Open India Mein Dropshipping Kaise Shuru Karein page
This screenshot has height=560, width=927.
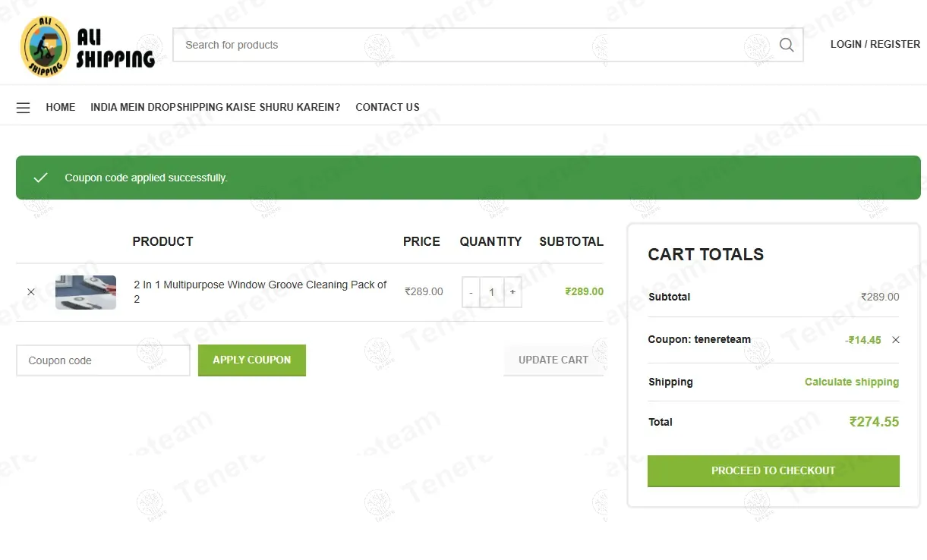[216, 107]
